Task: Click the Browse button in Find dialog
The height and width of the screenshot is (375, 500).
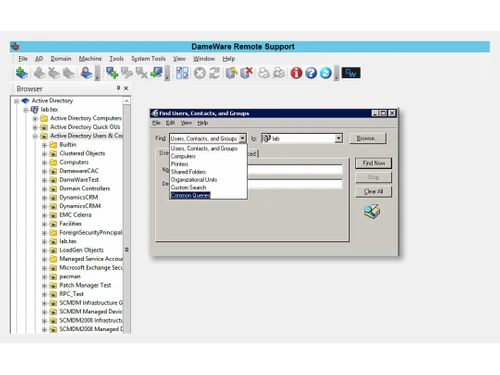Action: point(368,138)
